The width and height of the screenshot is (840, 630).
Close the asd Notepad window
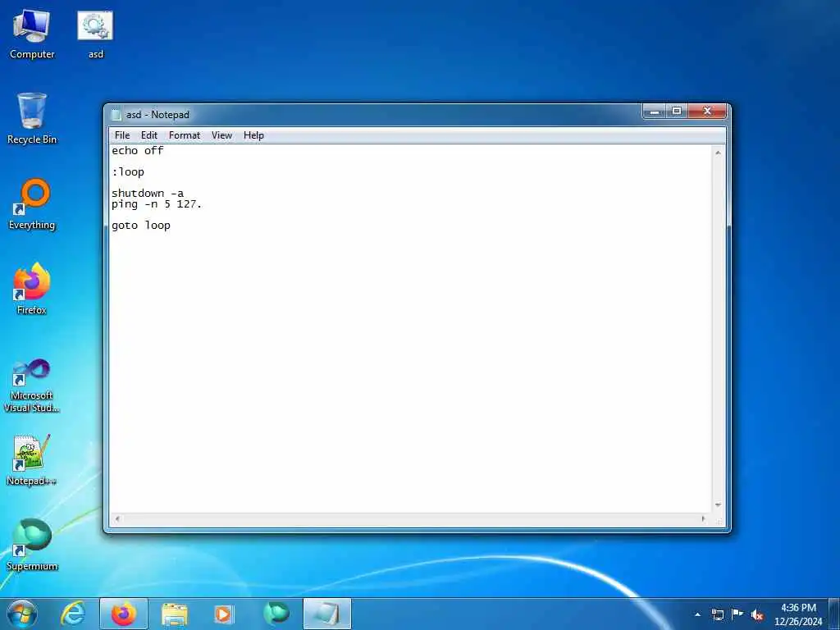707,112
